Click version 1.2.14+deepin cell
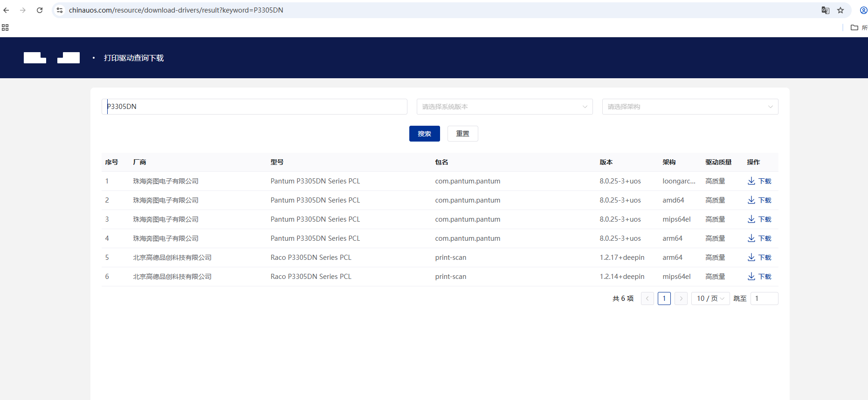Viewport: 868px width, 400px height. (x=622, y=277)
